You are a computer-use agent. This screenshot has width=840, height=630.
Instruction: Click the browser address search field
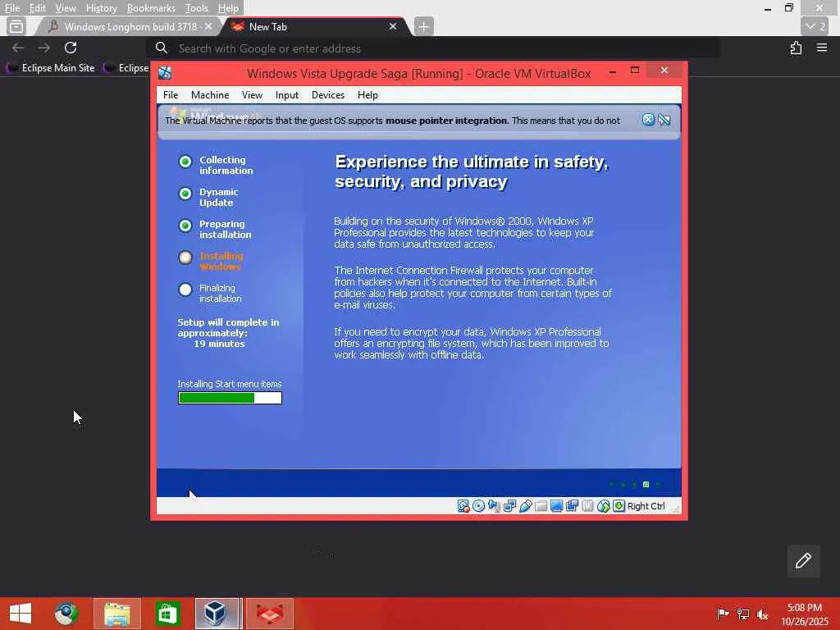tap(433, 48)
